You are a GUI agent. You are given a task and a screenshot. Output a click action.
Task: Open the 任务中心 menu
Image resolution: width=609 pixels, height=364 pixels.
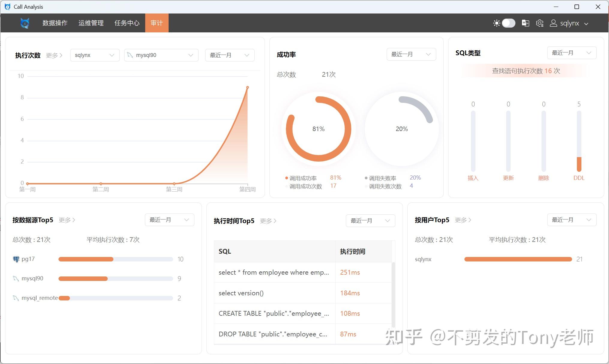(127, 23)
